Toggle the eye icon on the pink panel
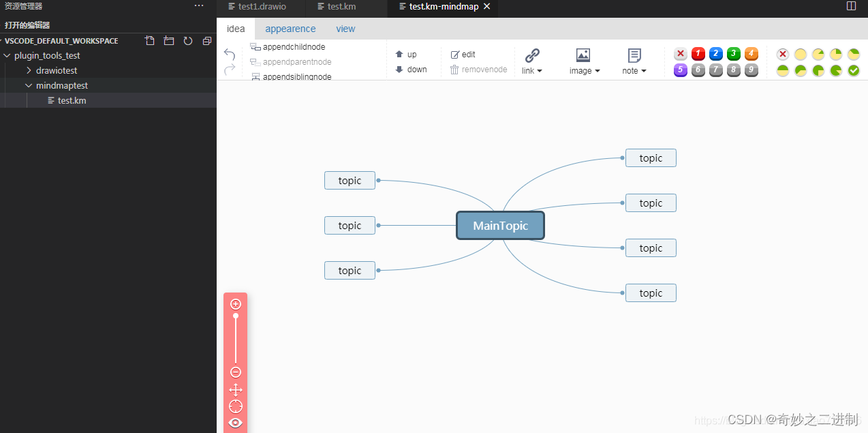Image resolution: width=868 pixels, height=433 pixels. click(235, 422)
